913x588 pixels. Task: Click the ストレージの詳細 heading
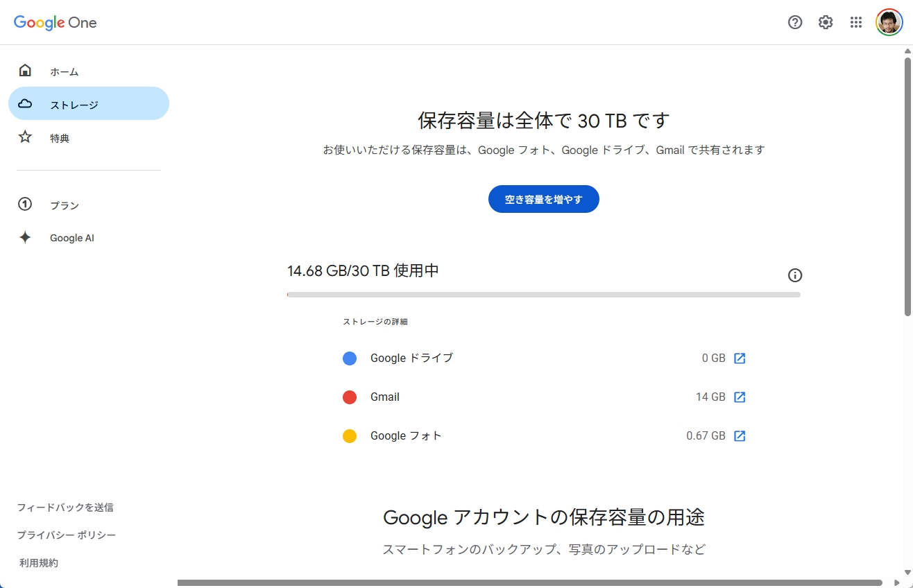point(375,322)
